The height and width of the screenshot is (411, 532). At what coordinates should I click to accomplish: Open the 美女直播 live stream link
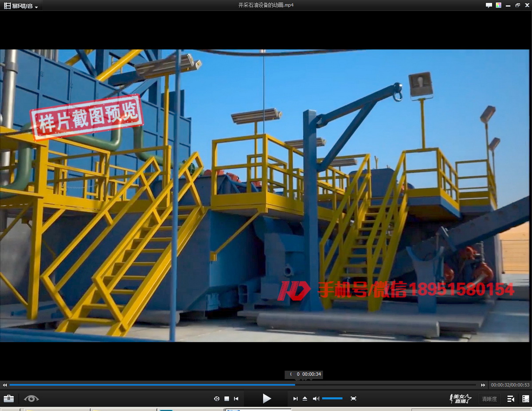(460, 399)
